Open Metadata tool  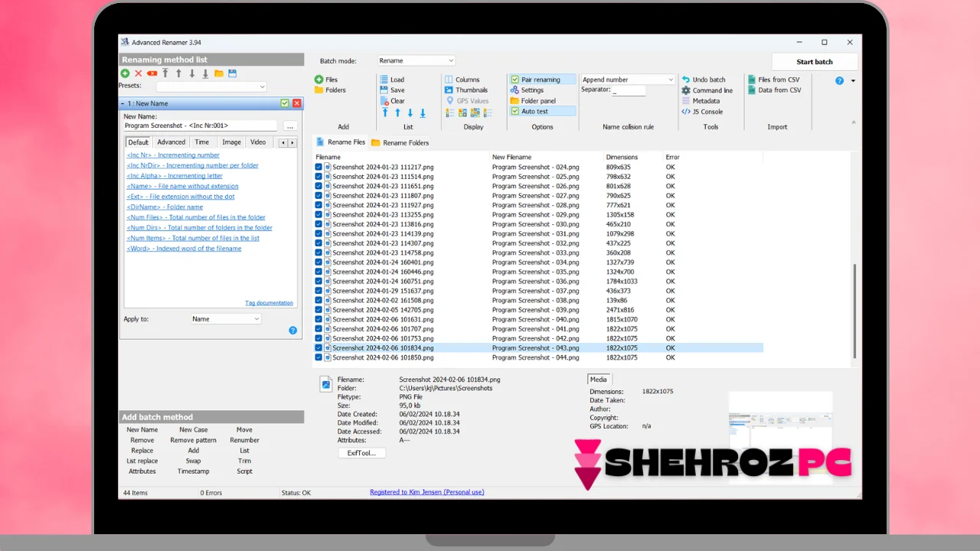(x=701, y=101)
